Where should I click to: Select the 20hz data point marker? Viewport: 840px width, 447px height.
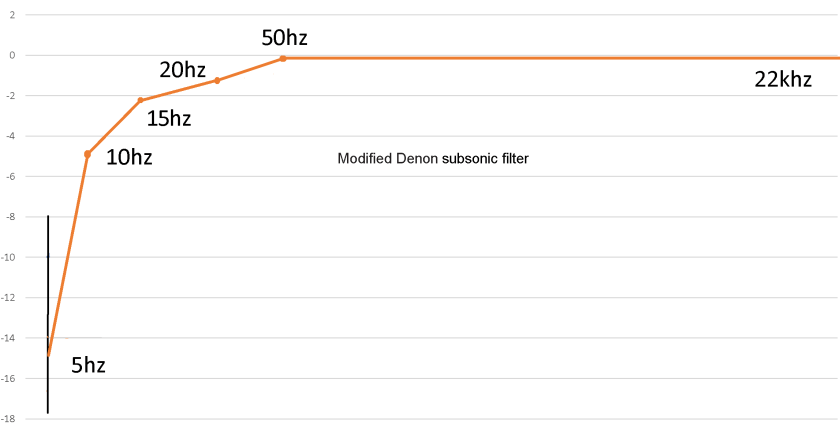[x=217, y=80]
